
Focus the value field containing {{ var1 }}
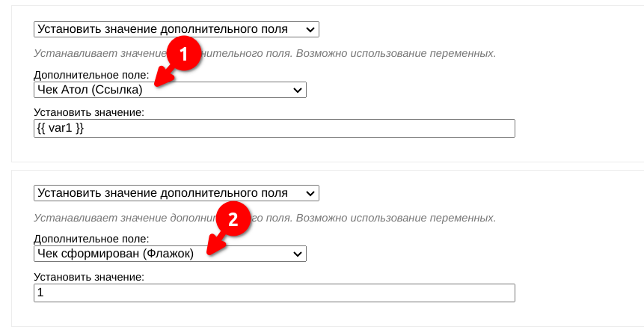(275, 128)
